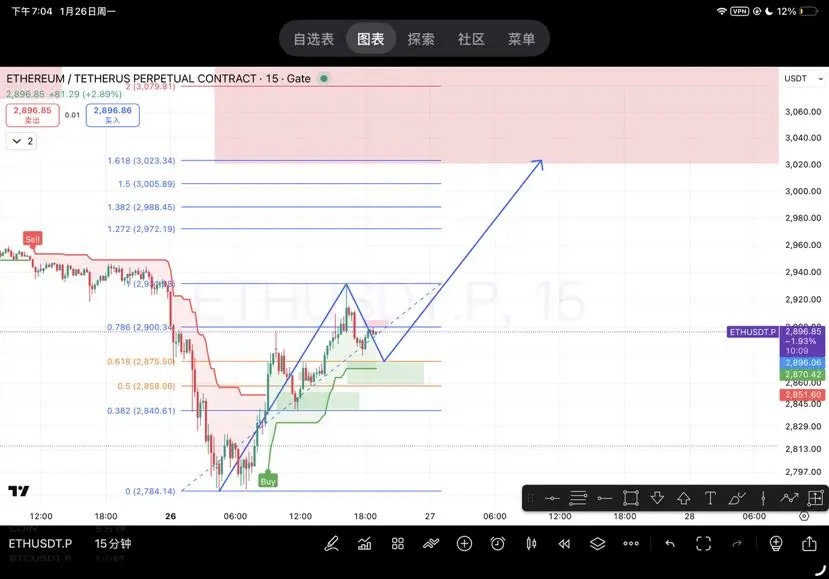
Task: Select the horizontal ray drawing tool
Action: tap(604, 499)
